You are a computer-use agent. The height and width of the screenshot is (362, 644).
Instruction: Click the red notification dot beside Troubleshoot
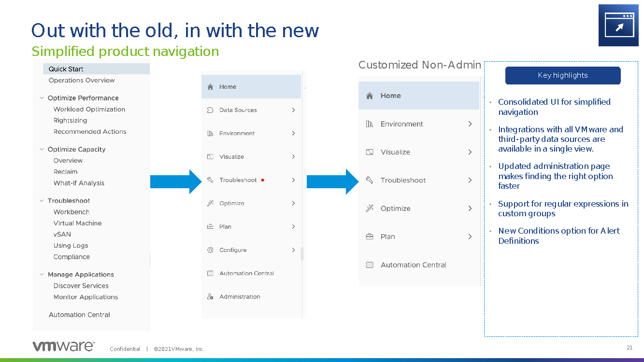(x=263, y=180)
